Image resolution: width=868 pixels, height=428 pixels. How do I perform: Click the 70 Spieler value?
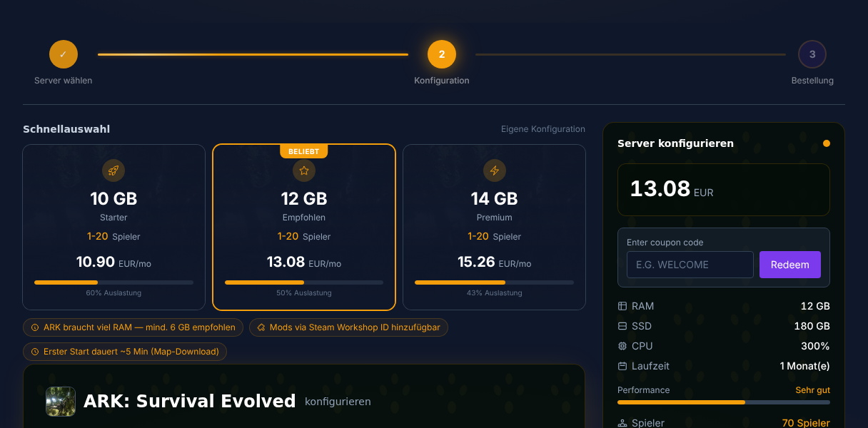pyautogui.click(x=806, y=423)
